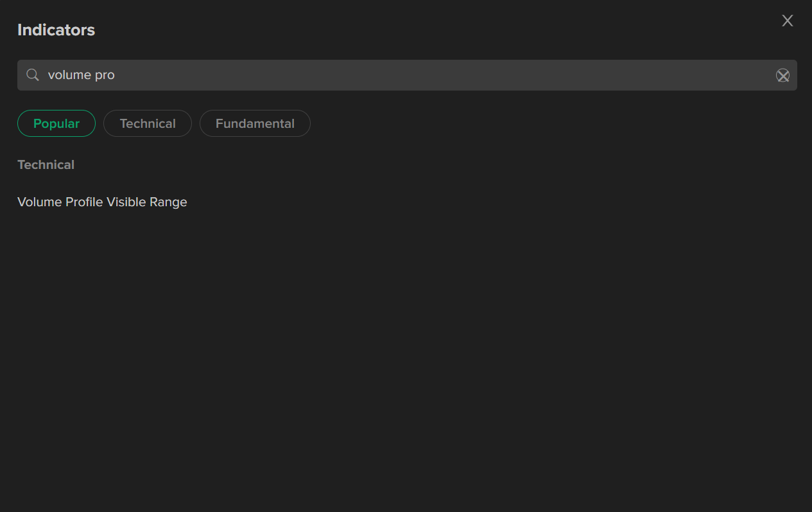Click the magnifier search icon
This screenshot has height=512, width=812.
(33, 75)
